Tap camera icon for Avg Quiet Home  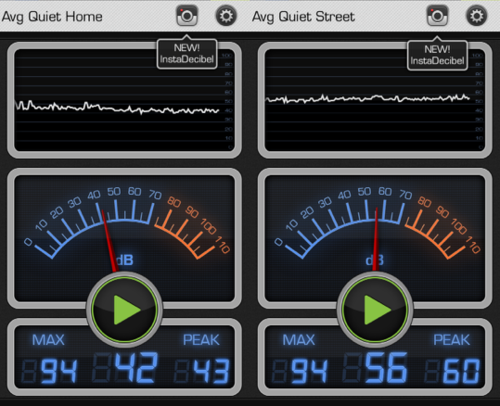point(187,15)
